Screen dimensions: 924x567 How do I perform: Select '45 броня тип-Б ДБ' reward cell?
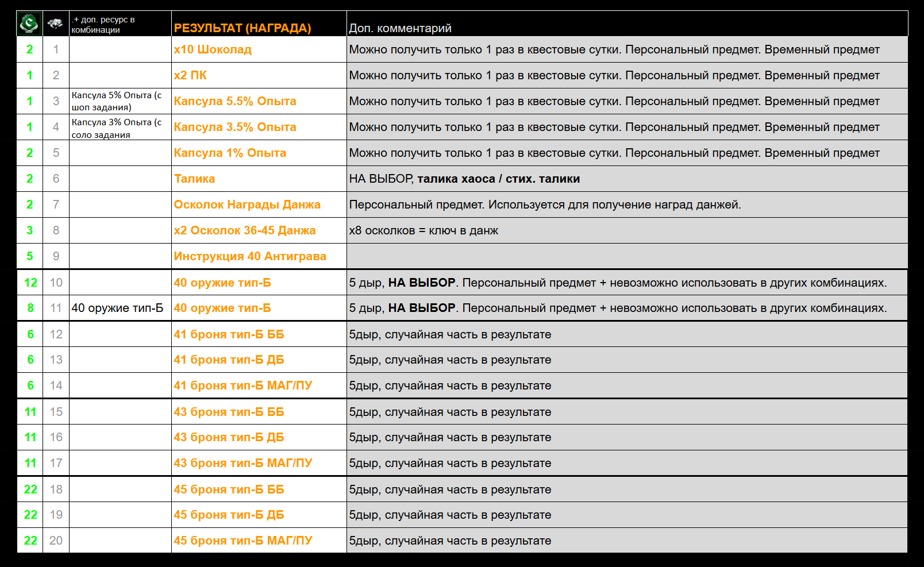[x=229, y=515]
